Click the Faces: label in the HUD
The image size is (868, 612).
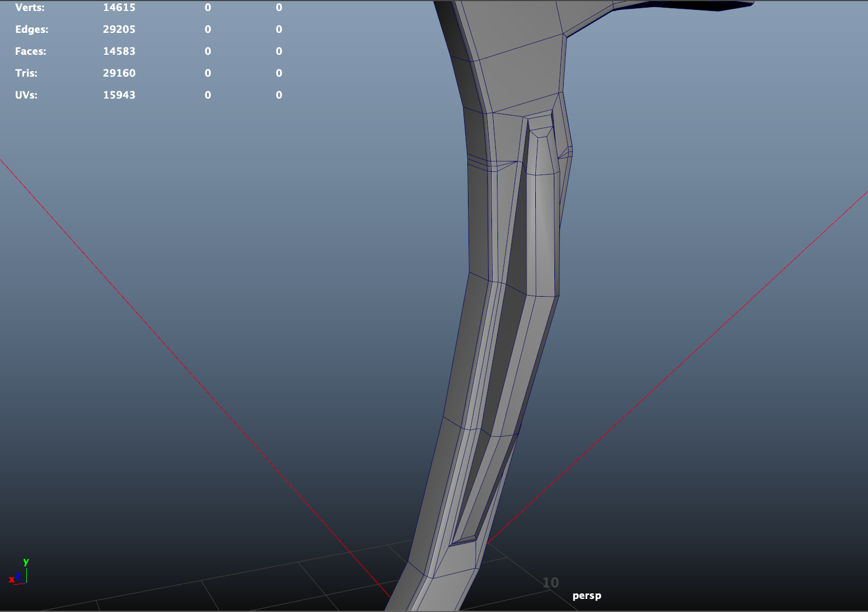pyautogui.click(x=31, y=51)
